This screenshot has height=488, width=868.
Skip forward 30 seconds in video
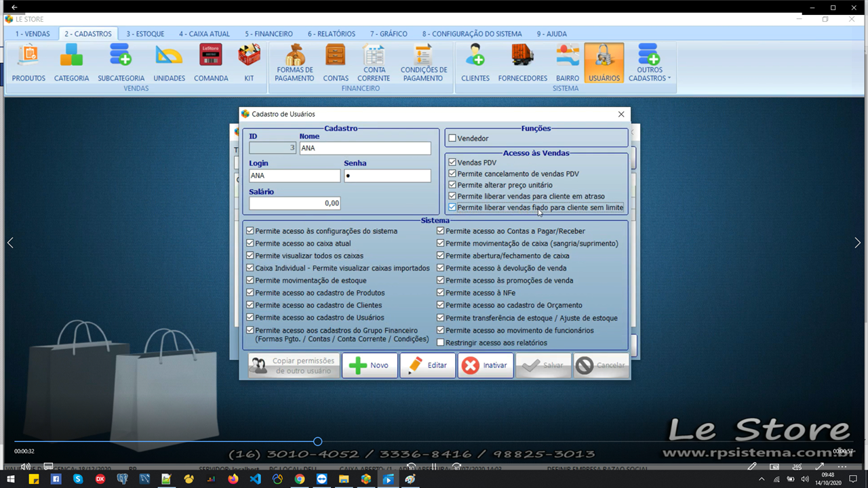(x=457, y=466)
